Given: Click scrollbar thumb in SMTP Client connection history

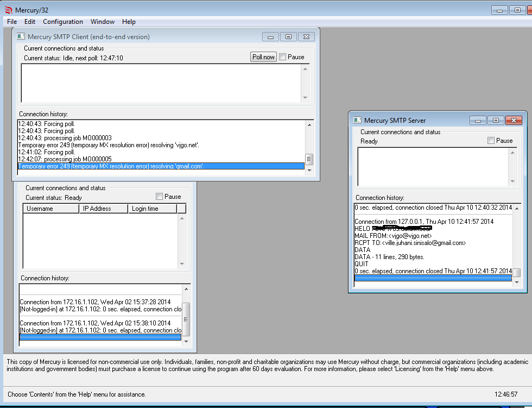Looking at the screenshot, I should (x=309, y=159).
